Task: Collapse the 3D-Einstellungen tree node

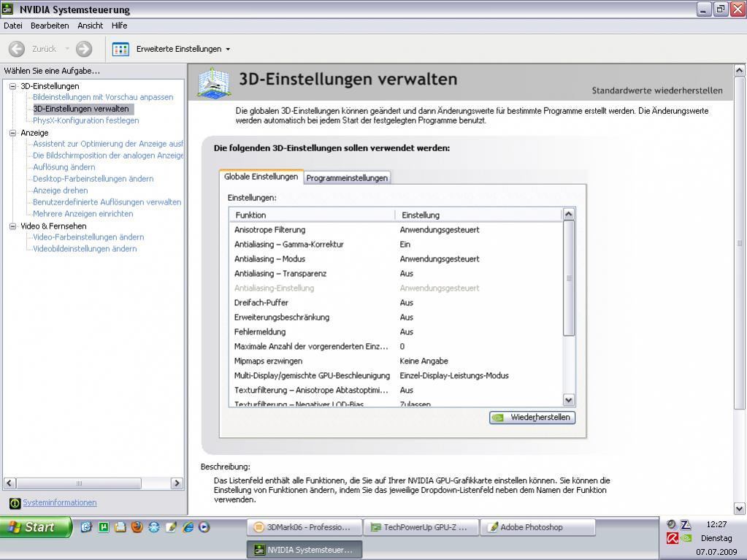Action: tap(13, 86)
